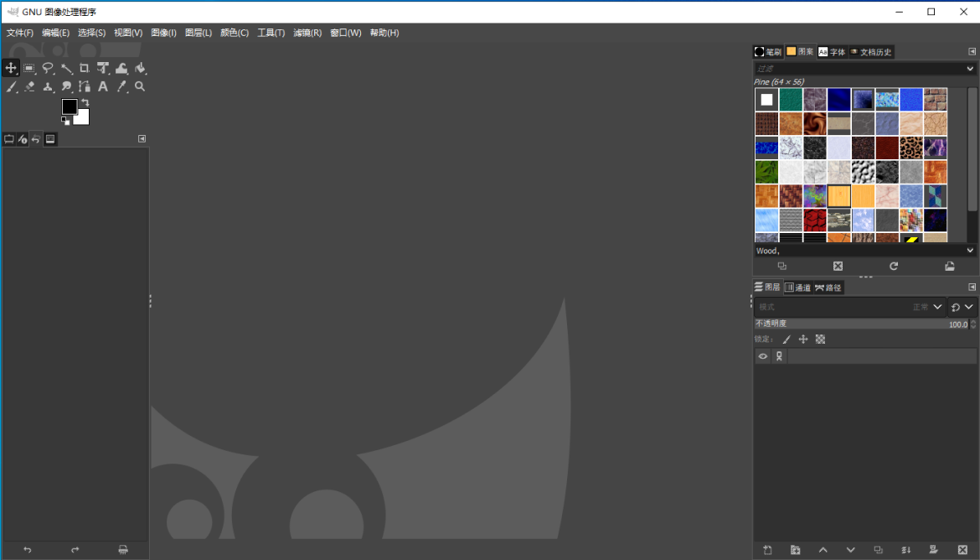Switch to the Images tab

(50, 139)
